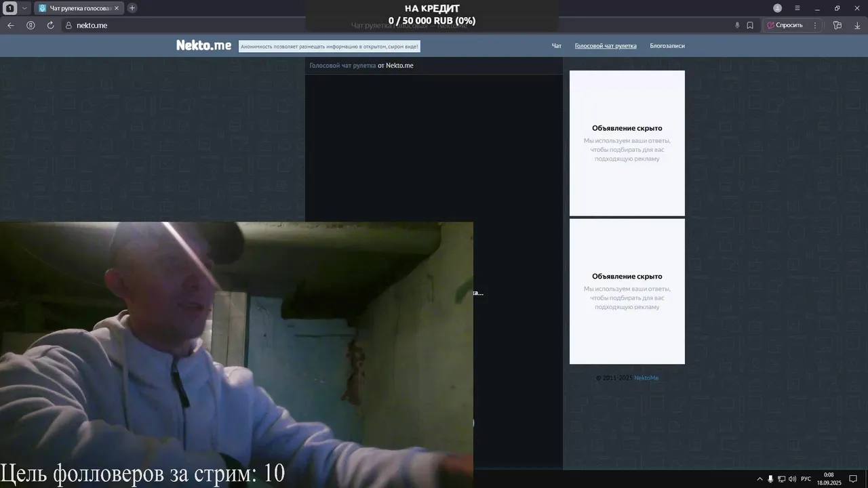This screenshot has width=868, height=488.
Task: Open the browser profile avatar
Action: [778, 8]
